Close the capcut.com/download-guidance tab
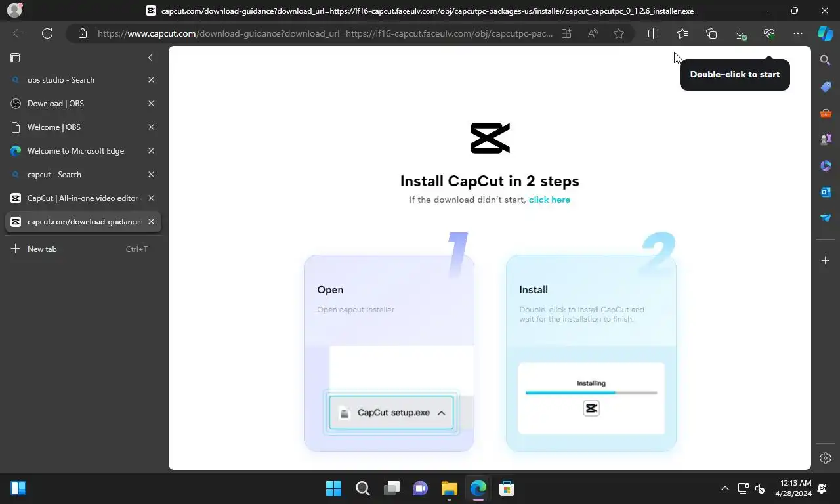840x504 pixels. click(151, 222)
